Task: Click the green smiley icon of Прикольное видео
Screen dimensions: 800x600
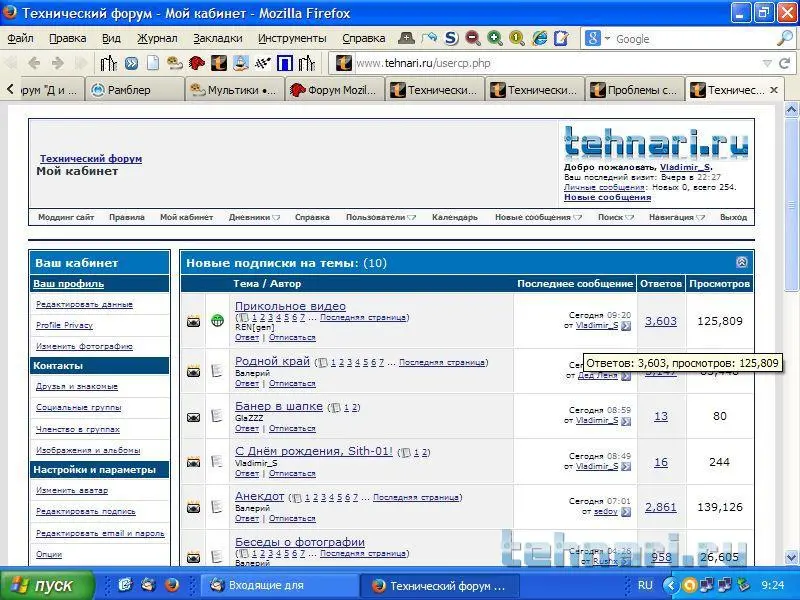Action: point(217,321)
